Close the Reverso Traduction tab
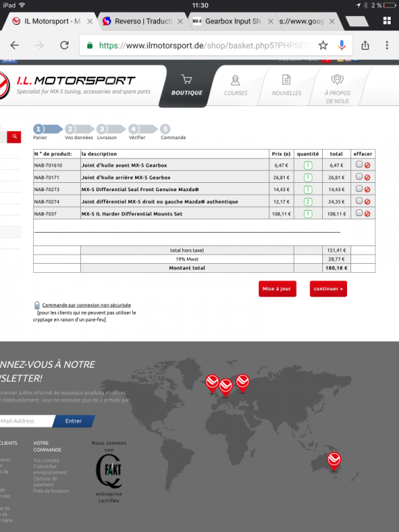Image resolution: width=399 pixels, height=532 pixels. tap(180, 21)
